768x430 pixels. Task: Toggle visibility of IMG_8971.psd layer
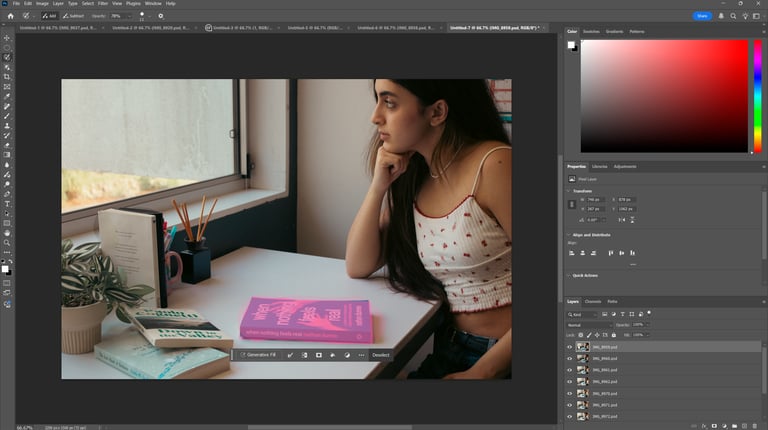[x=570, y=404]
